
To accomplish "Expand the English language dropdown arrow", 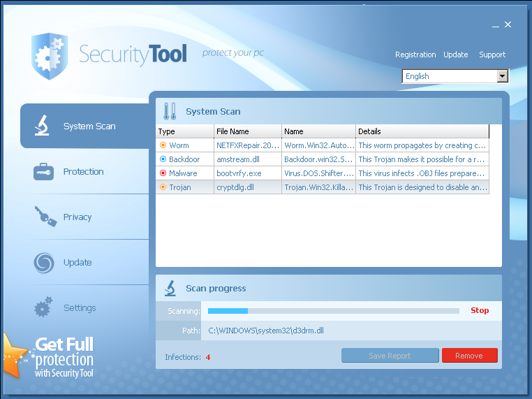I will click(x=503, y=76).
